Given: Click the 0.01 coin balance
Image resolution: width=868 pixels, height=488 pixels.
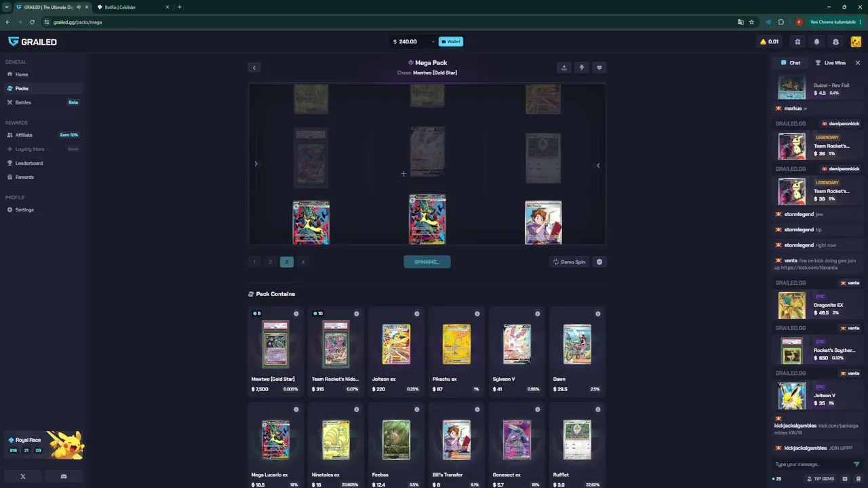Looking at the screenshot, I should [x=769, y=42].
